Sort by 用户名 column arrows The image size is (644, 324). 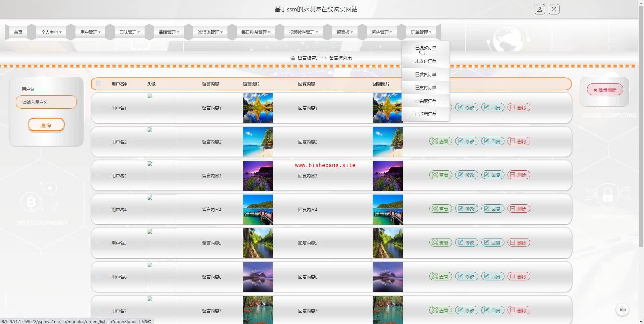point(125,84)
